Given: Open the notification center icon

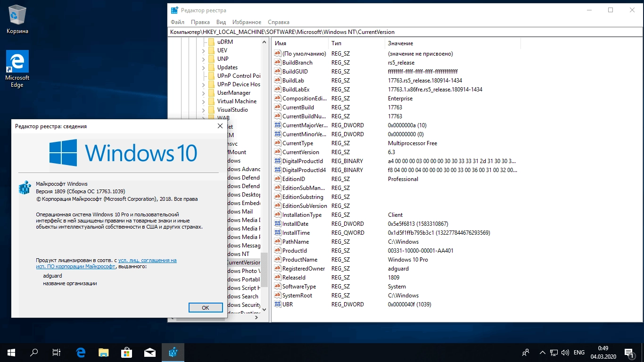Looking at the screenshot, I should pos(629,352).
